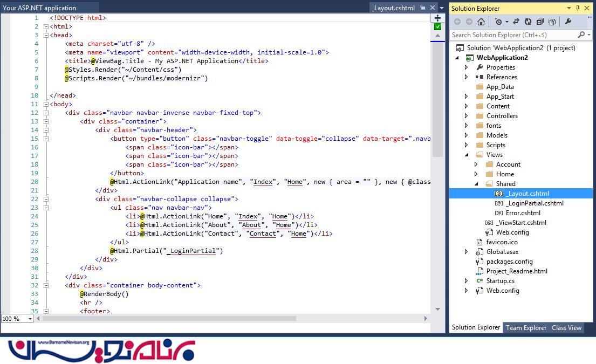The width and height of the screenshot is (596, 364).
Task: Click the Collapse All icon
Action: [x=539, y=22]
